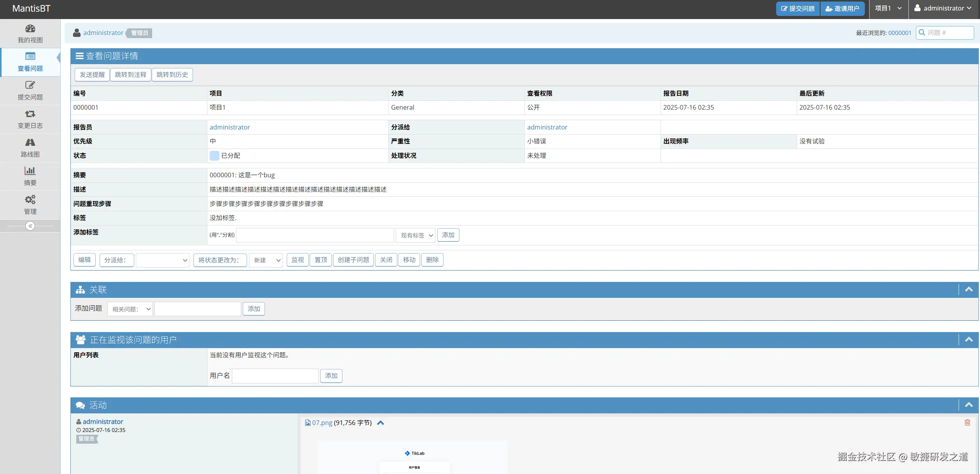
Task: Click the 跳转到历史 button
Action: [172, 75]
